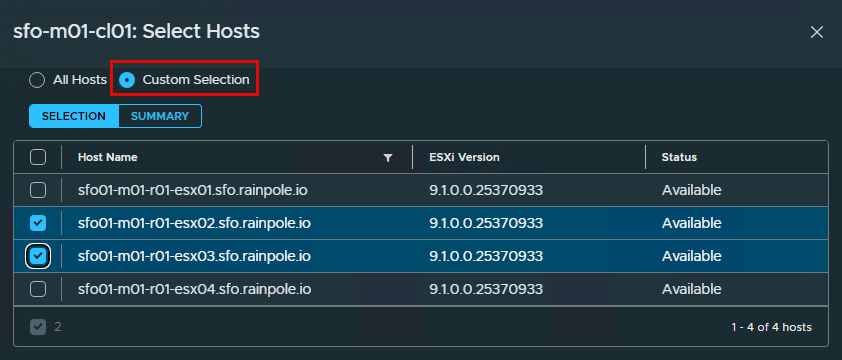Open the SELECTION tab
This screenshot has width=842, height=360.
click(74, 116)
